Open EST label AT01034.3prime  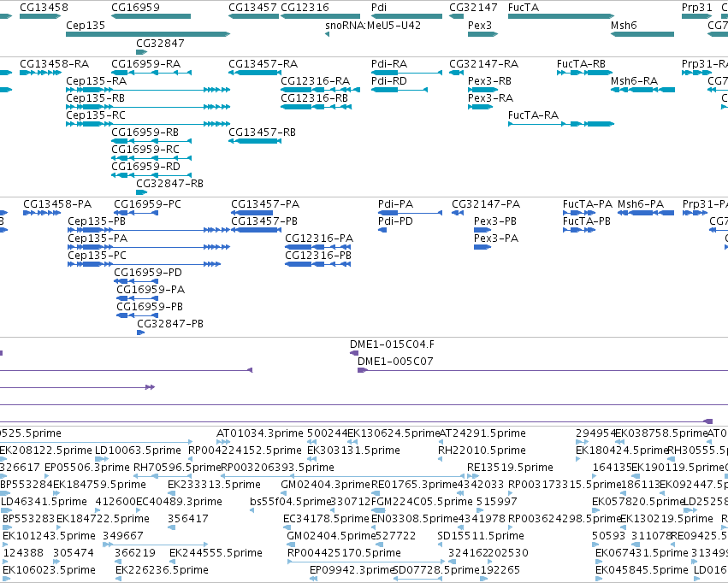click(x=260, y=433)
